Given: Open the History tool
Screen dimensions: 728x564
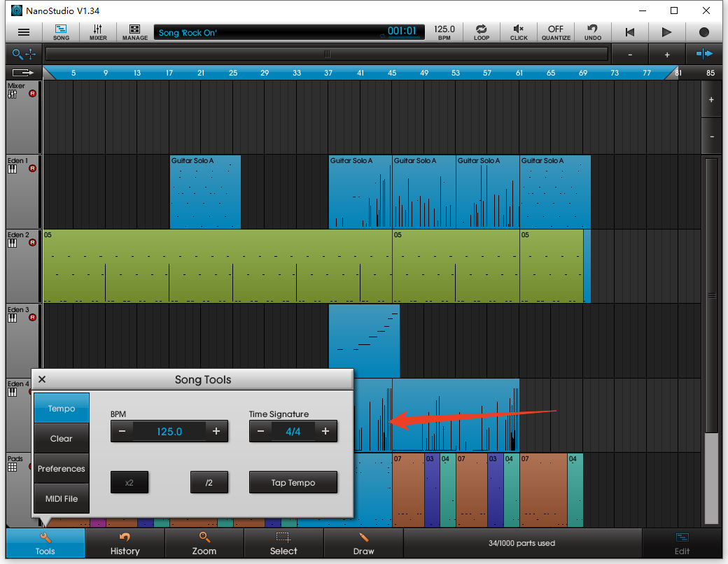Looking at the screenshot, I should pos(125,543).
